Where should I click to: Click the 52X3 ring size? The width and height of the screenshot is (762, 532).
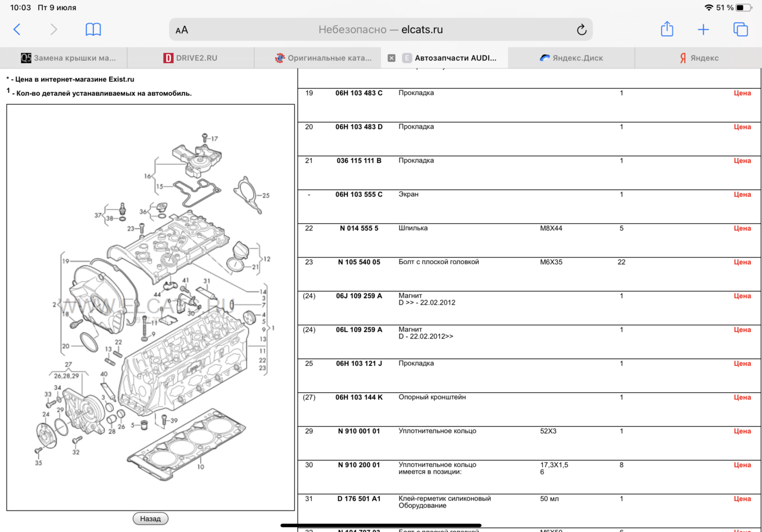pyautogui.click(x=548, y=431)
